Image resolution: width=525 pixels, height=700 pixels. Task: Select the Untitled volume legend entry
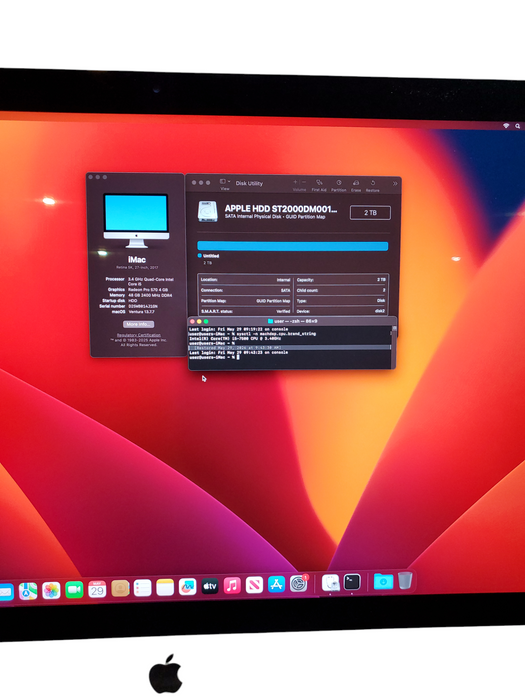(208, 256)
